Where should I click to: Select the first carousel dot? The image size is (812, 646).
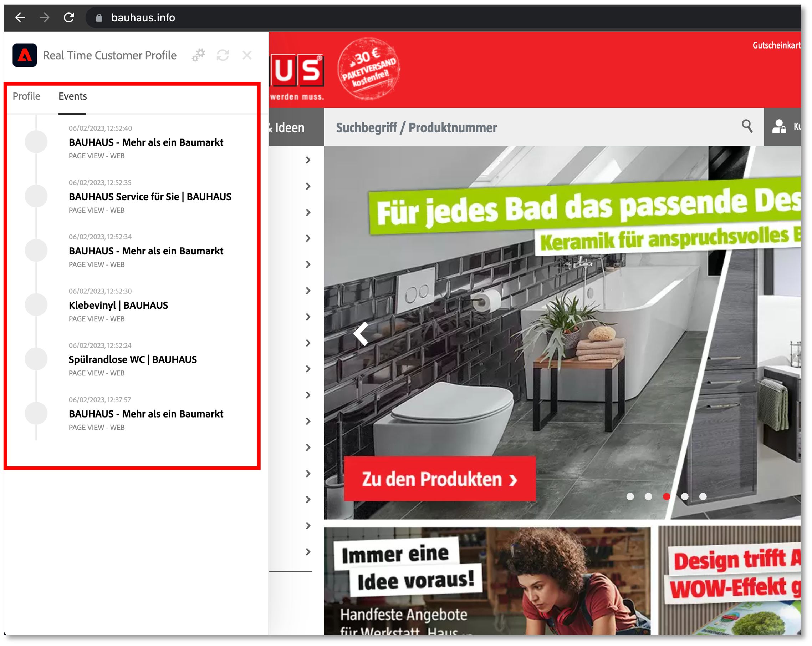click(630, 496)
